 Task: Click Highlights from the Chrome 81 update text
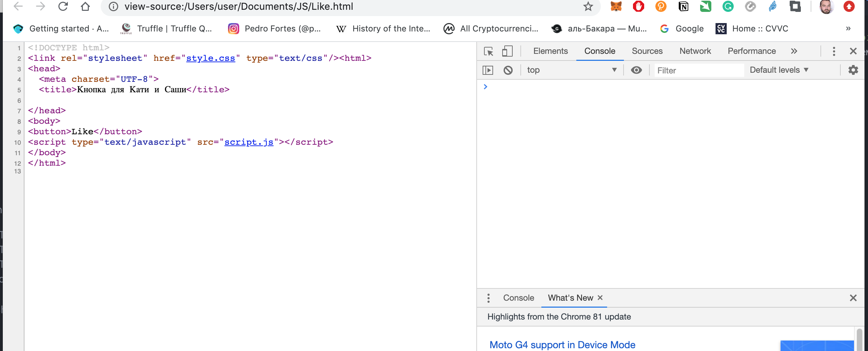(x=559, y=317)
